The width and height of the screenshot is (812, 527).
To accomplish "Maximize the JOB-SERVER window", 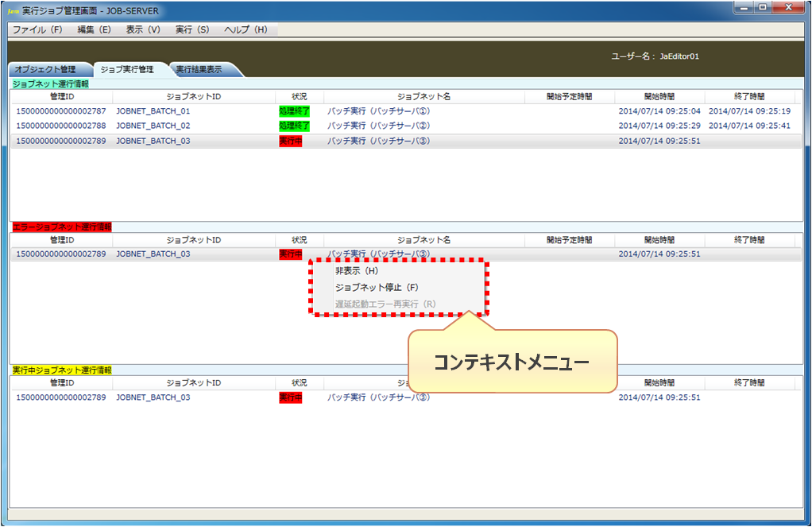I will (763, 8).
